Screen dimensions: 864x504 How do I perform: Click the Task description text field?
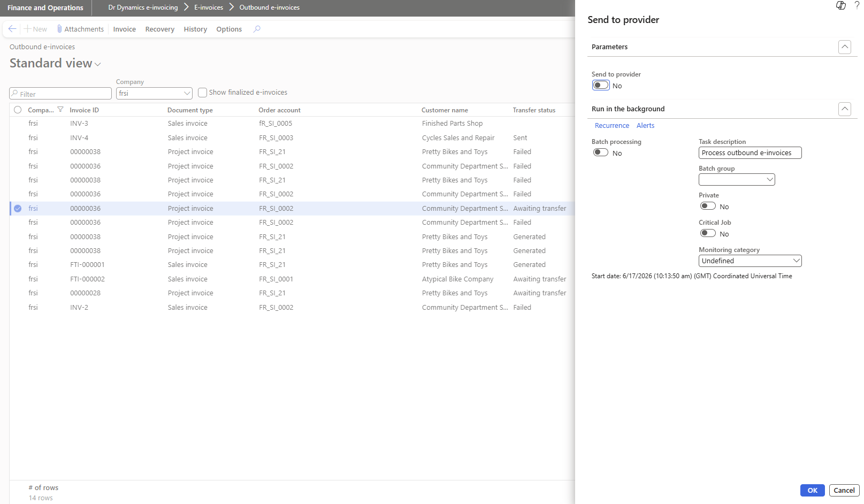coord(750,153)
